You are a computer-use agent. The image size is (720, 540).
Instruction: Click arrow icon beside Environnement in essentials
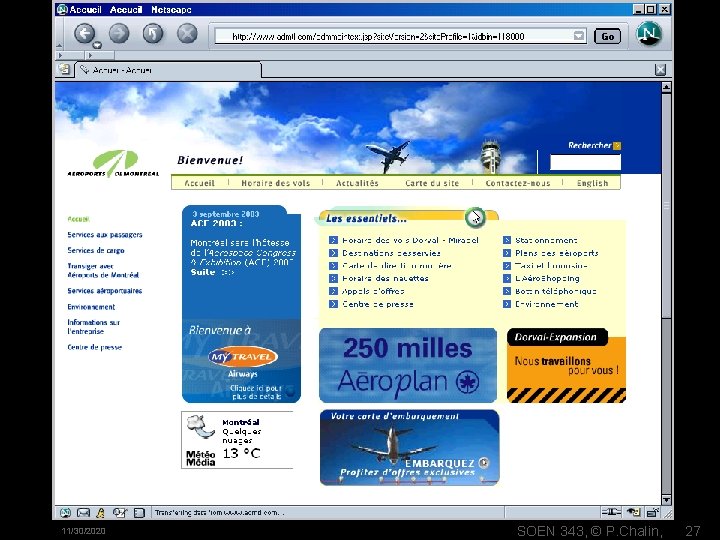pos(507,304)
